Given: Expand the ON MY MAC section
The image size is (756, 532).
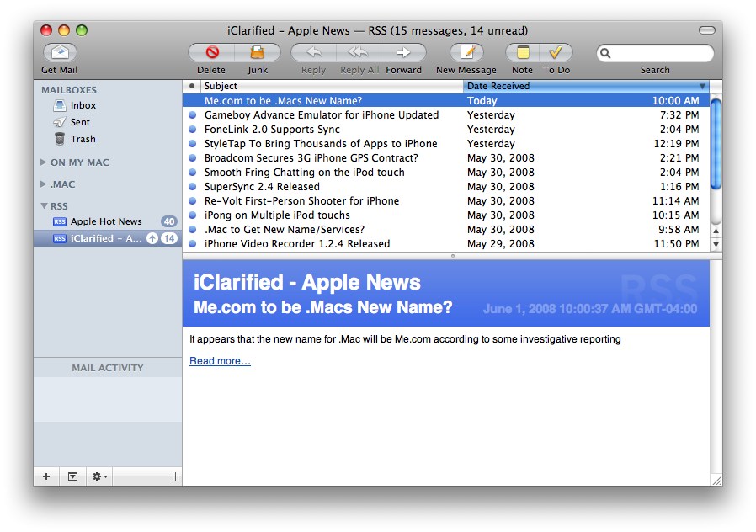Looking at the screenshot, I should (x=44, y=162).
